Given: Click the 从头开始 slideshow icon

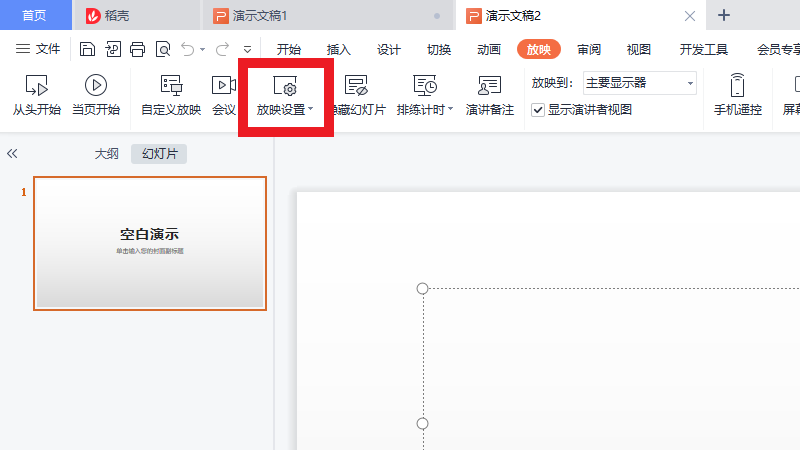Looking at the screenshot, I should [x=36, y=86].
